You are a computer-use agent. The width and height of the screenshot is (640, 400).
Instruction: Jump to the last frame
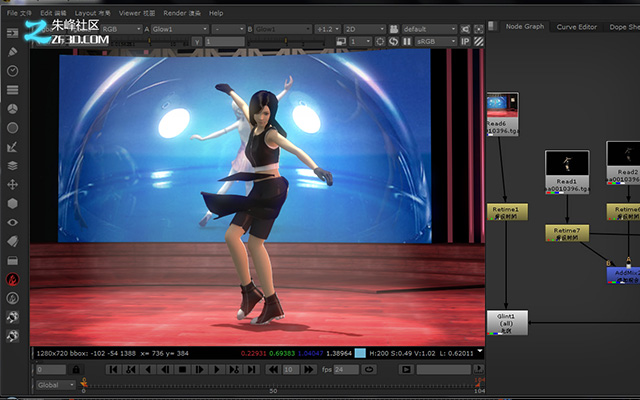(x=252, y=370)
